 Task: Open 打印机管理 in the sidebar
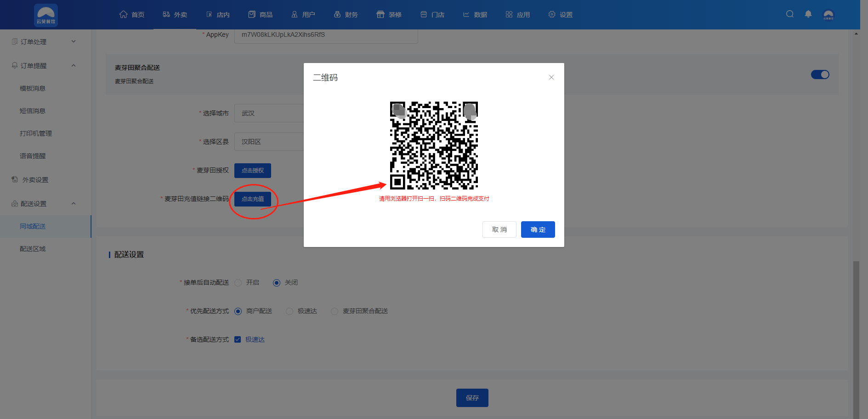[36, 133]
